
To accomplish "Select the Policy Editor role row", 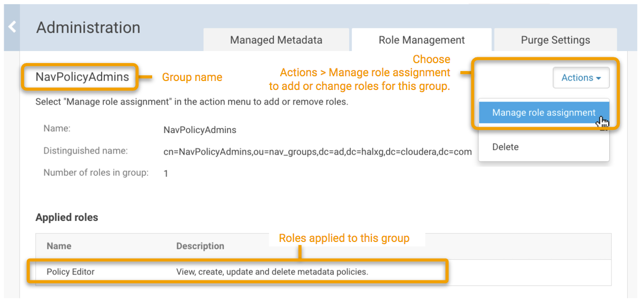I will [x=71, y=272].
